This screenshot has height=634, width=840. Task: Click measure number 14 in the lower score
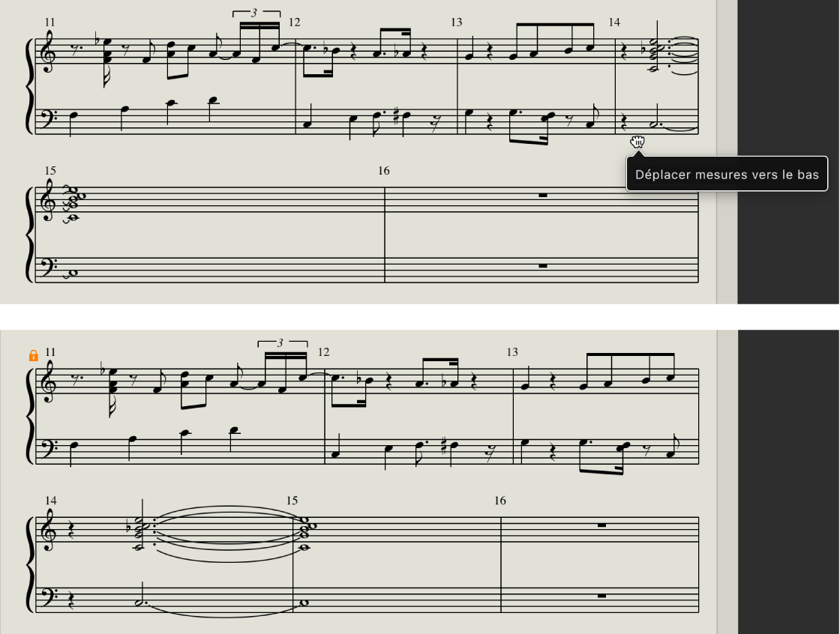(50, 501)
